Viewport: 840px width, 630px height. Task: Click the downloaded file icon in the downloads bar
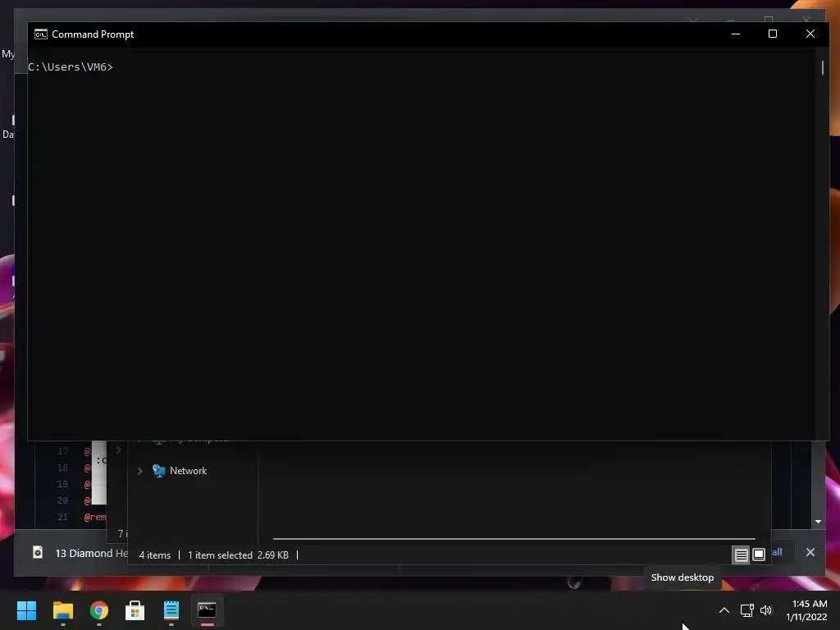[x=38, y=552]
